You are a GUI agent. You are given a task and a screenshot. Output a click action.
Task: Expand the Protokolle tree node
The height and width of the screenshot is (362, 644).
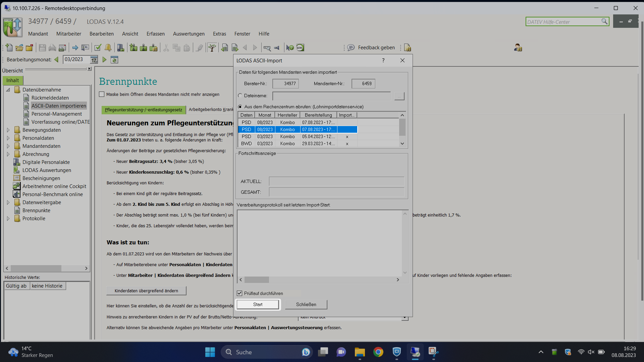pyautogui.click(x=8, y=219)
